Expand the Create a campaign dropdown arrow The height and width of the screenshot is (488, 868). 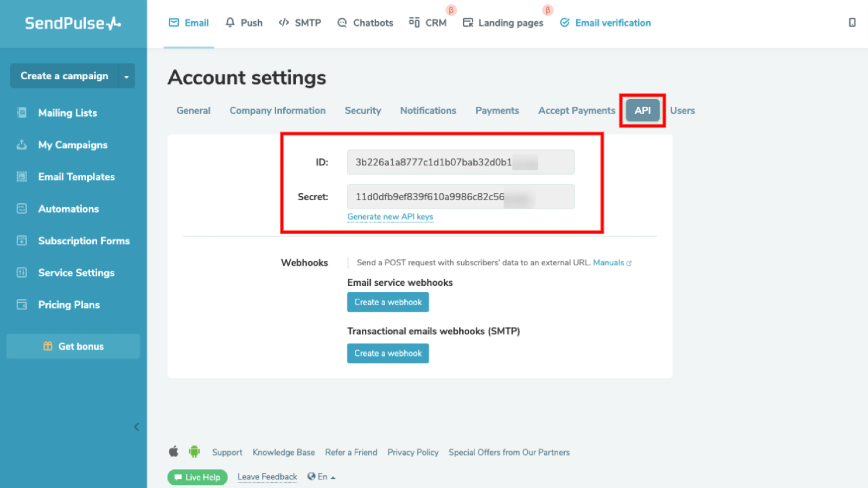click(x=126, y=76)
